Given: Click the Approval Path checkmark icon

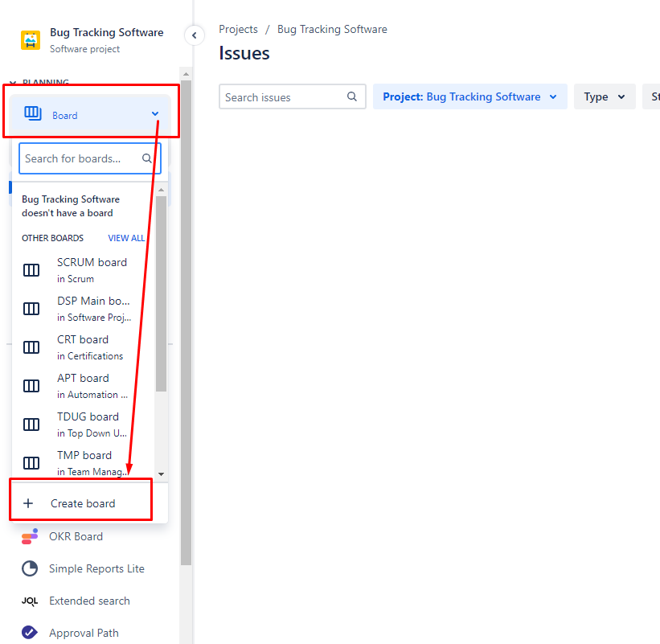Looking at the screenshot, I should pos(30,633).
